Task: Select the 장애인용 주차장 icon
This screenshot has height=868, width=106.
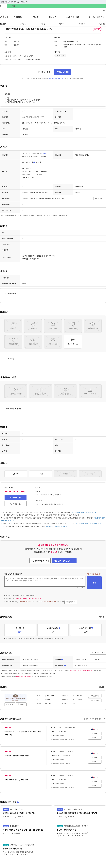Action: 16,391
